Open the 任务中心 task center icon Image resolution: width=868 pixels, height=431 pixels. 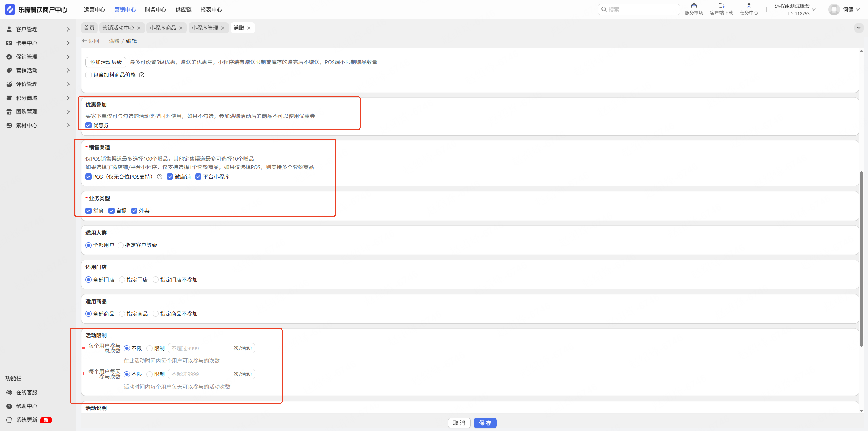[749, 6]
